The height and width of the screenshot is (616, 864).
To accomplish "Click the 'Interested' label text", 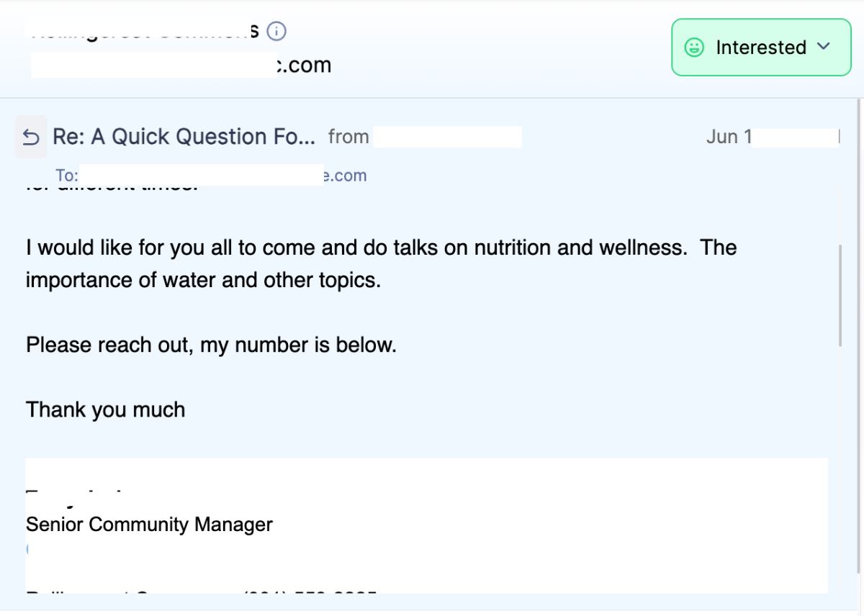I will [x=761, y=47].
